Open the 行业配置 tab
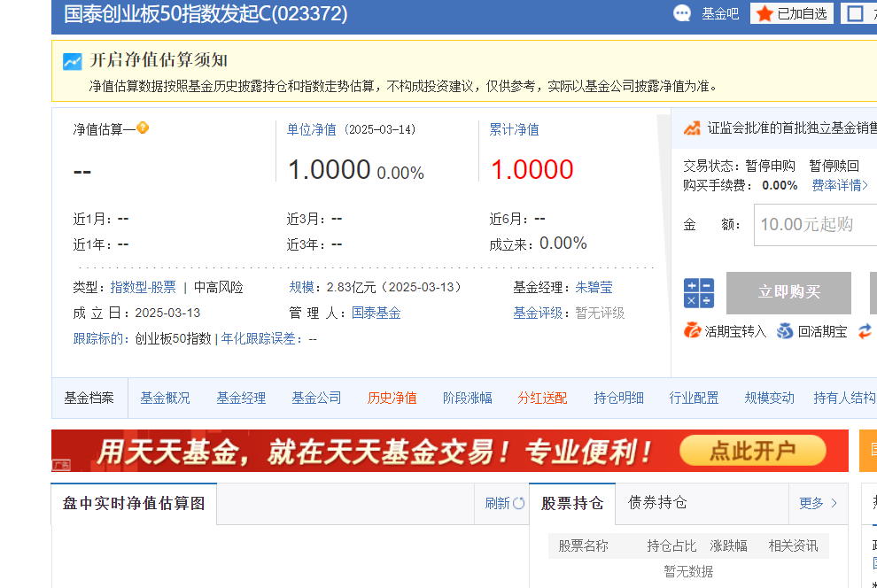This screenshot has width=877, height=588. coord(695,398)
